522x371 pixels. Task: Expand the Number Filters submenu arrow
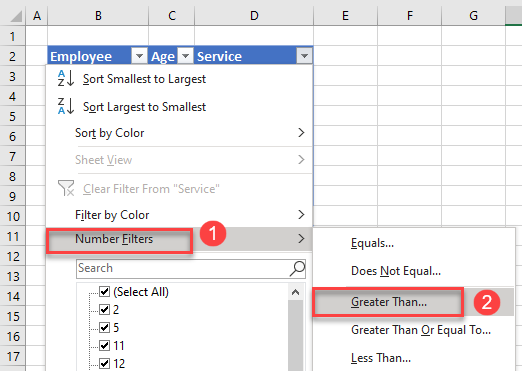pos(301,238)
